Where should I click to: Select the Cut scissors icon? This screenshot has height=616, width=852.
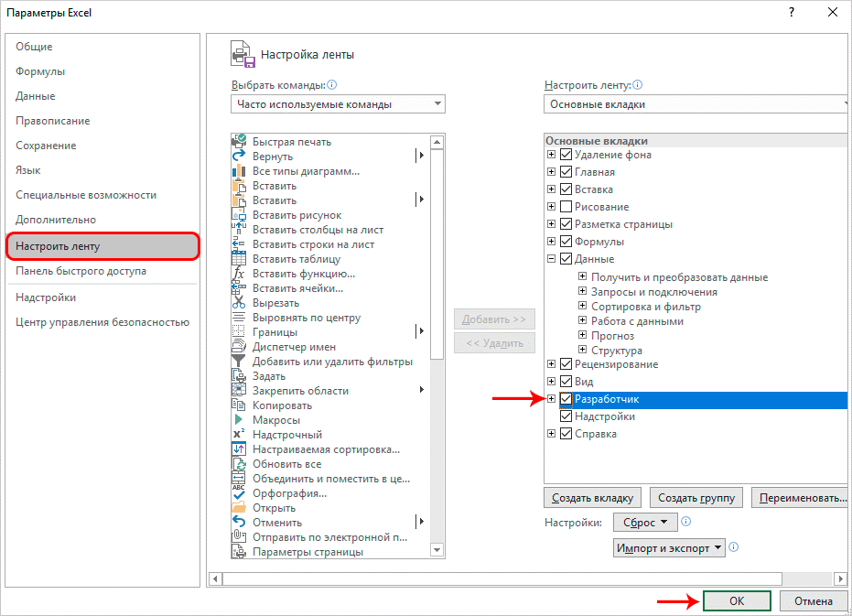coord(240,303)
